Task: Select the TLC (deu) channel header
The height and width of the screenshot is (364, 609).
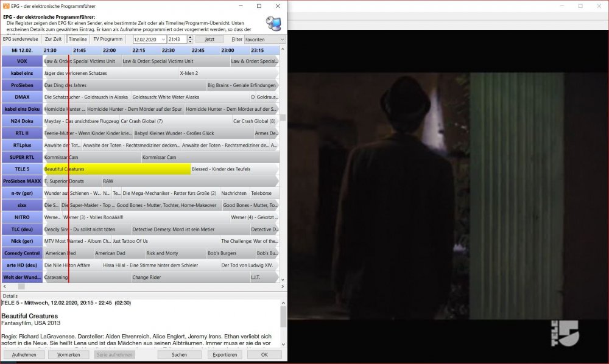Action: [x=22, y=229]
